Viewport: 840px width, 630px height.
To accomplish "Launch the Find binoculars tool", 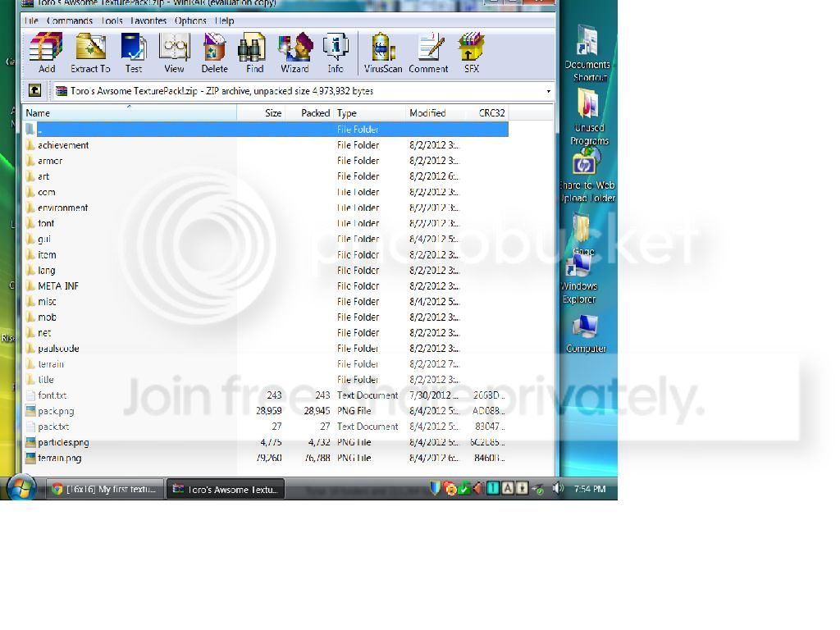I will coord(254,52).
